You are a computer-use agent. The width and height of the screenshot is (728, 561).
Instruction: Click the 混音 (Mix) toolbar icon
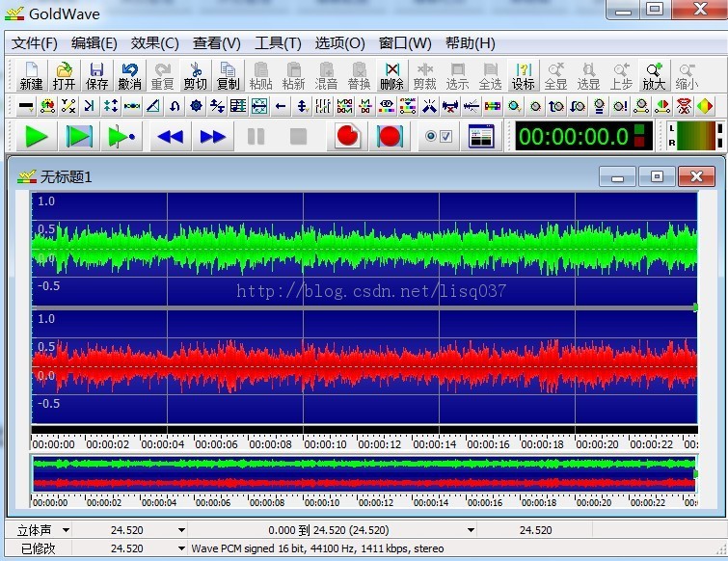(326, 75)
